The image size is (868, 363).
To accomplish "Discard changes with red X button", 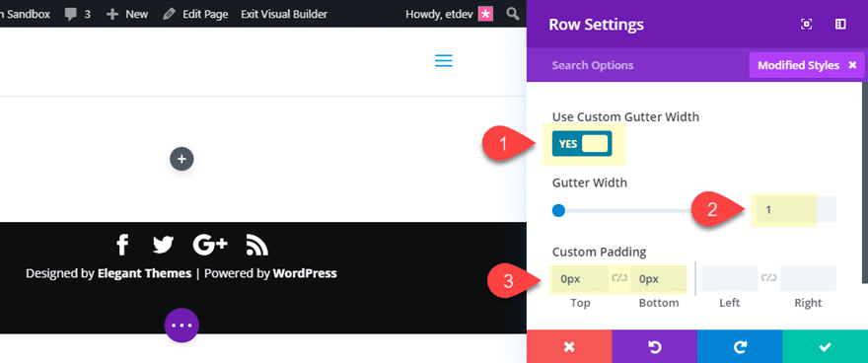I will 569,347.
